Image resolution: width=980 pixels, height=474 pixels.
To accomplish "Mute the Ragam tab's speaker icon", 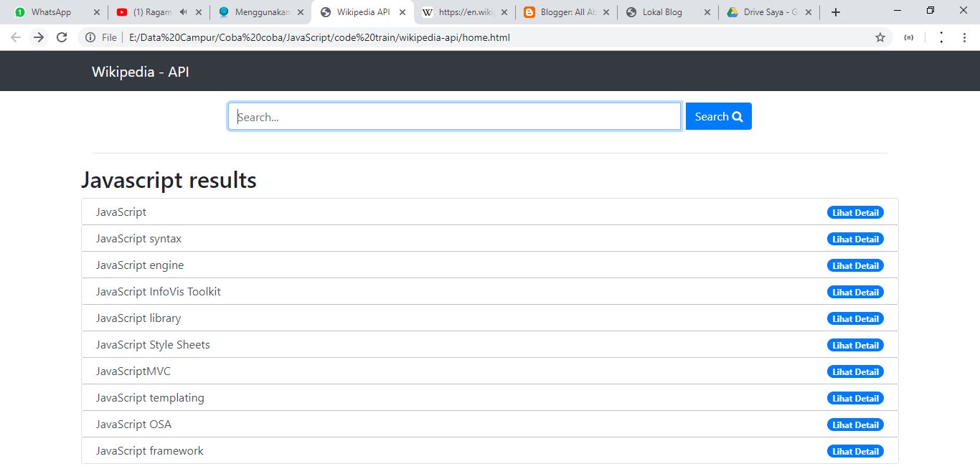I will (x=183, y=11).
